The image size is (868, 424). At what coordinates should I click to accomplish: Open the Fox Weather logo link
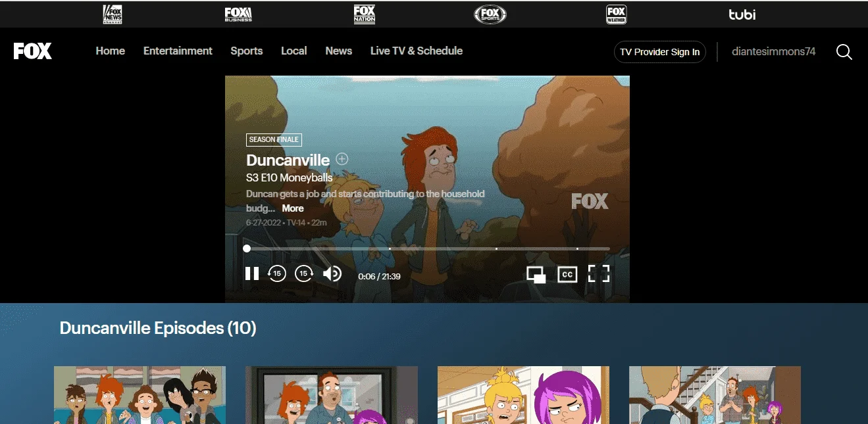coord(616,14)
